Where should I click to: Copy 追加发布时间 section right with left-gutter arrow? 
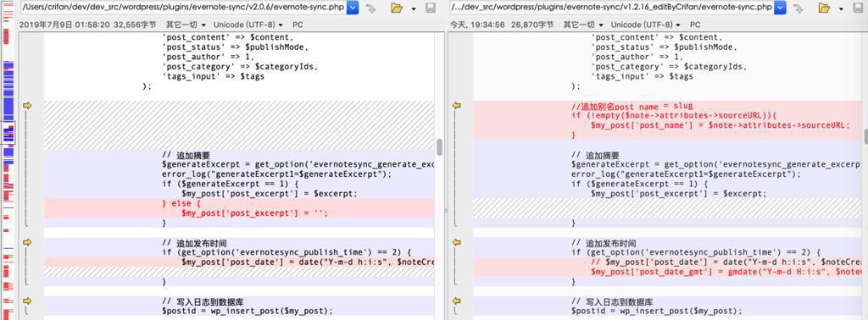pyautogui.click(x=27, y=243)
